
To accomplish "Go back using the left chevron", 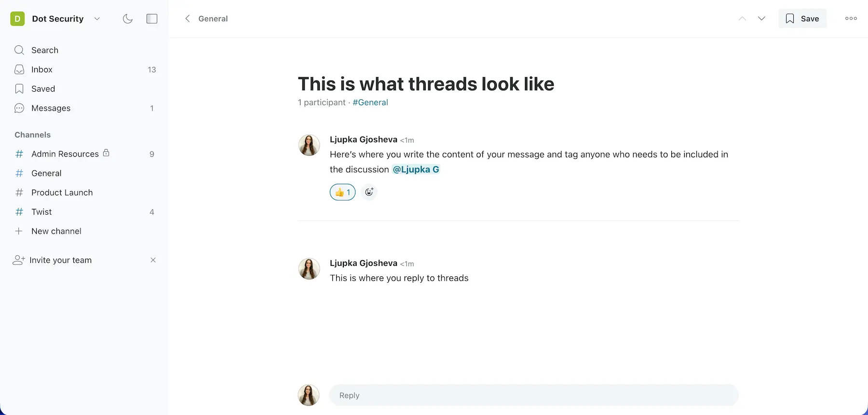I will [188, 19].
